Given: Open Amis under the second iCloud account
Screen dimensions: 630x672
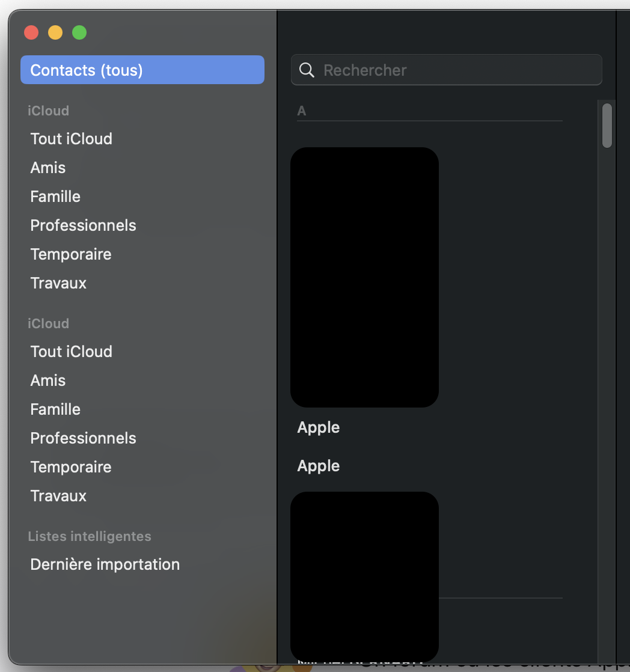Looking at the screenshot, I should 48,380.
